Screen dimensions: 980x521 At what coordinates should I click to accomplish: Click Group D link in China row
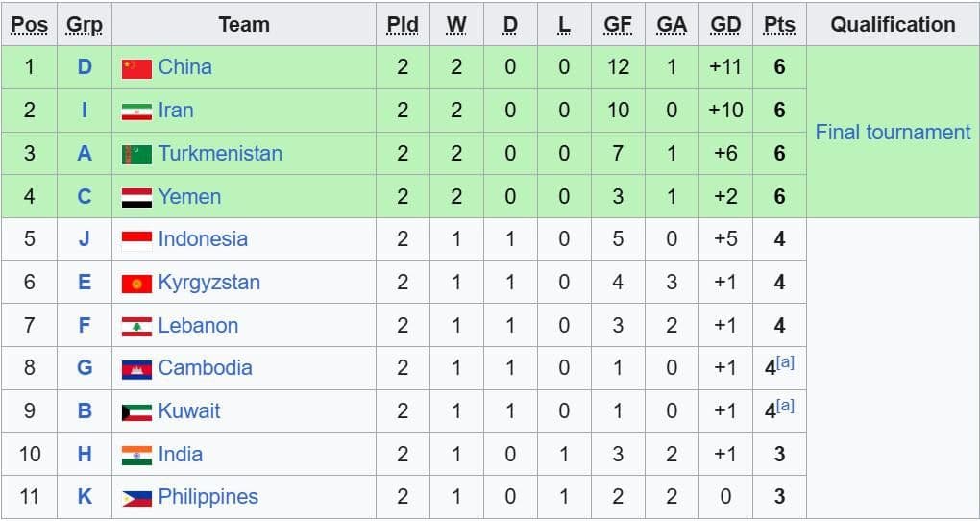tap(85, 67)
